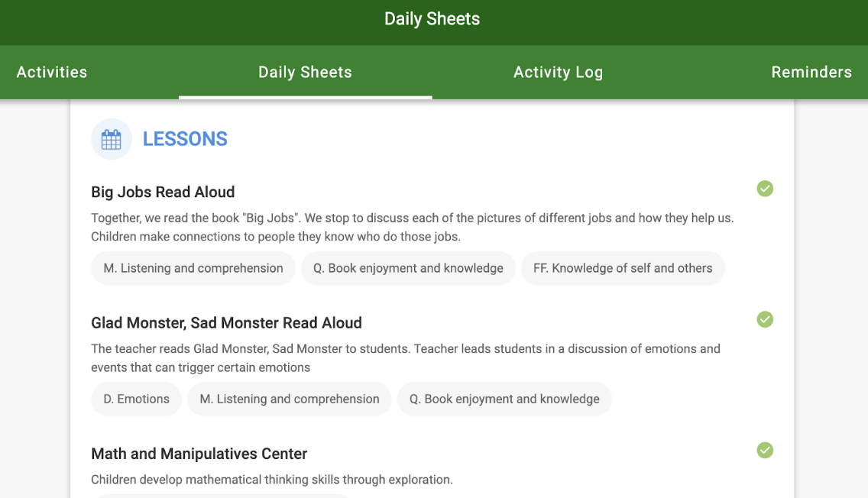Go to the Reminders tab

pyautogui.click(x=811, y=72)
